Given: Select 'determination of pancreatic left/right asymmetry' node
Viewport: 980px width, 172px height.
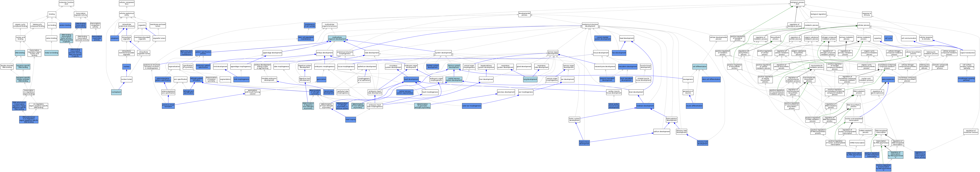Looking at the screenshot, I should (422, 106).
